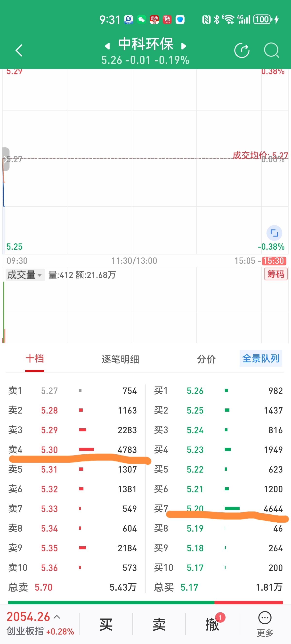This screenshot has height=644, width=291.
Task: Open 全景队列 view
Action: coord(261,358)
